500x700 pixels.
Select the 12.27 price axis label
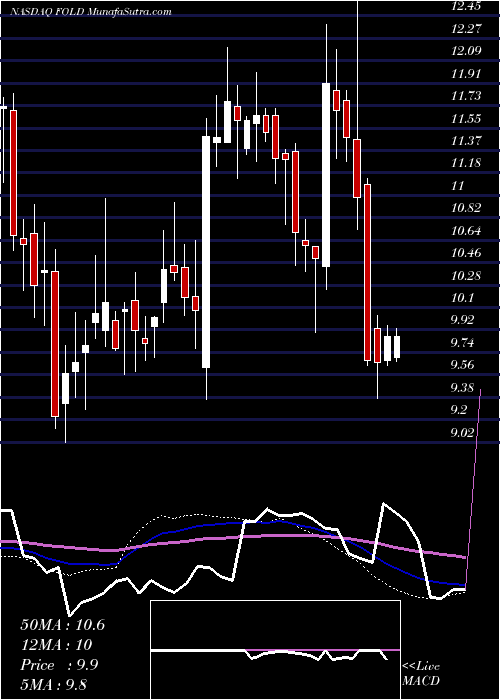[466, 29]
